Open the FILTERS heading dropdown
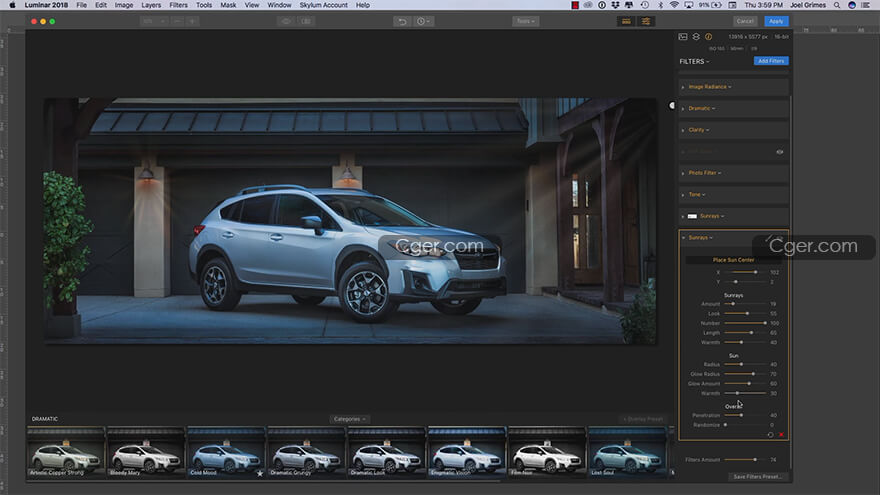 coord(694,61)
